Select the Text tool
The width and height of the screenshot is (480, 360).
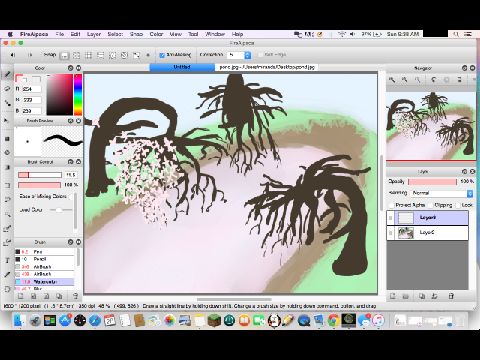pos(7,260)
